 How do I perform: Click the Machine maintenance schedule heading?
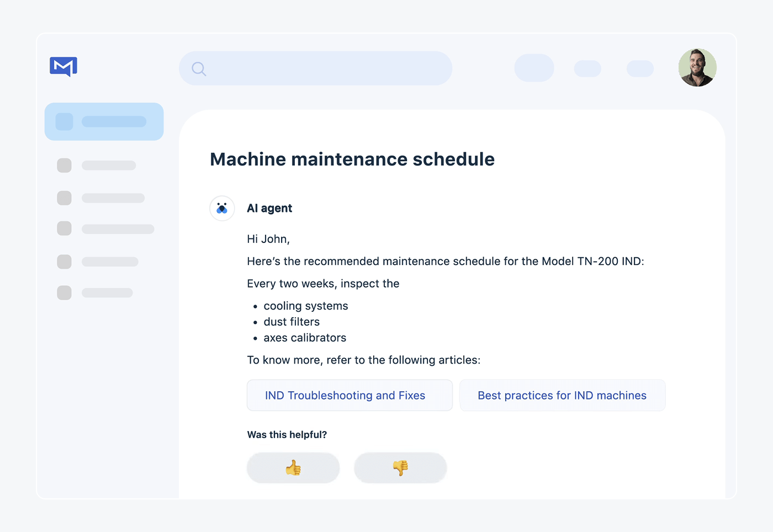pyautogui.click(x=352, y=159)
